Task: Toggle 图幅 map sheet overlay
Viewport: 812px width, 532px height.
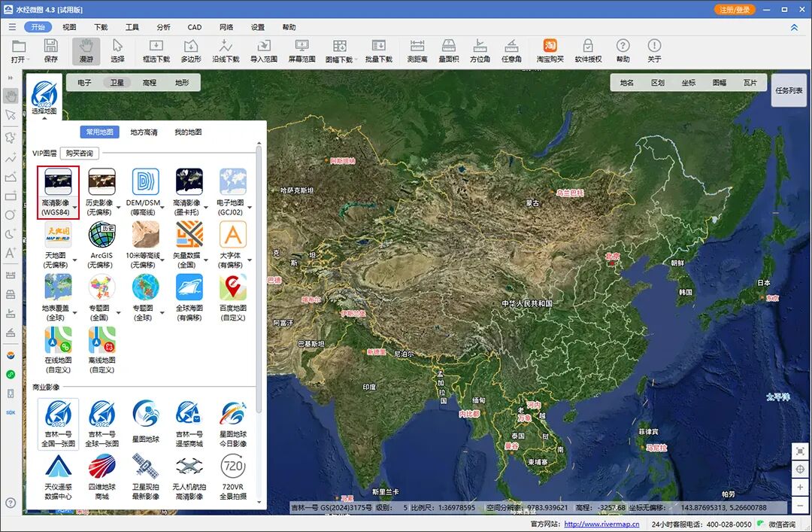Action: (x=720, y=83)
